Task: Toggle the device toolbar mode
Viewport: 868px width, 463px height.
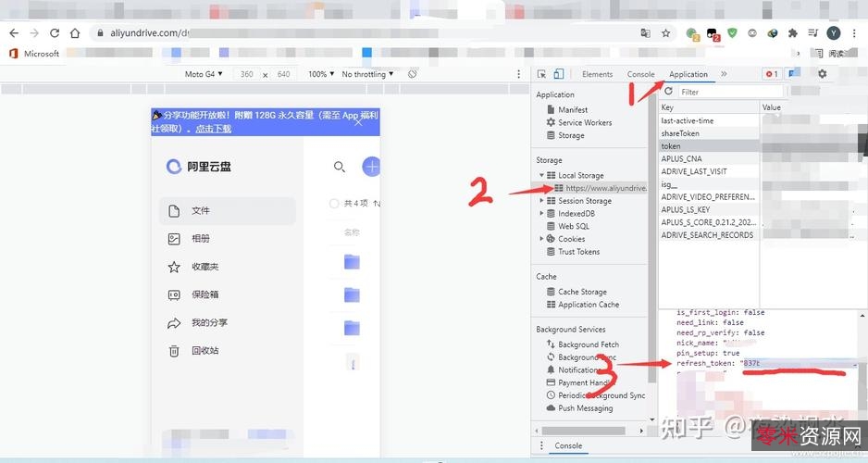Action: click(559, 74)
